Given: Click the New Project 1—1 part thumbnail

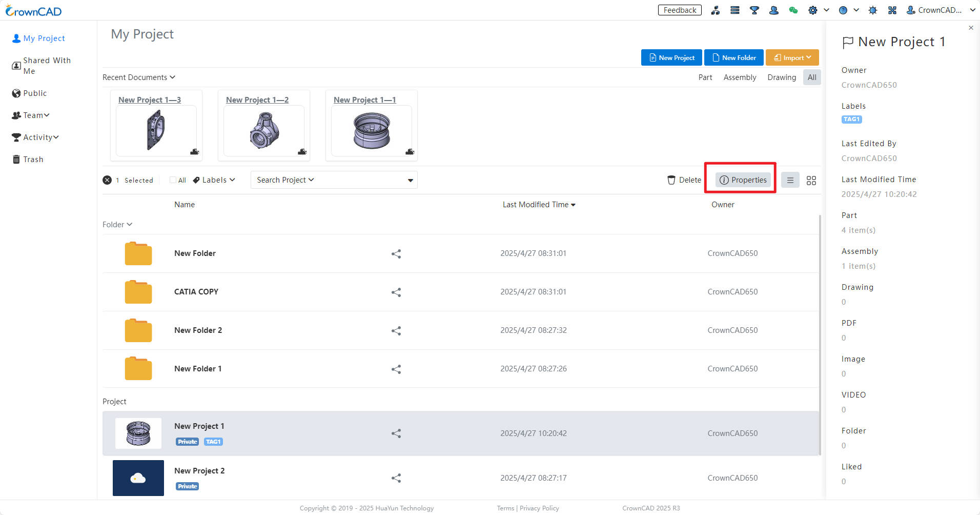Looking at the screenshot, I should (x=372, y=131).
